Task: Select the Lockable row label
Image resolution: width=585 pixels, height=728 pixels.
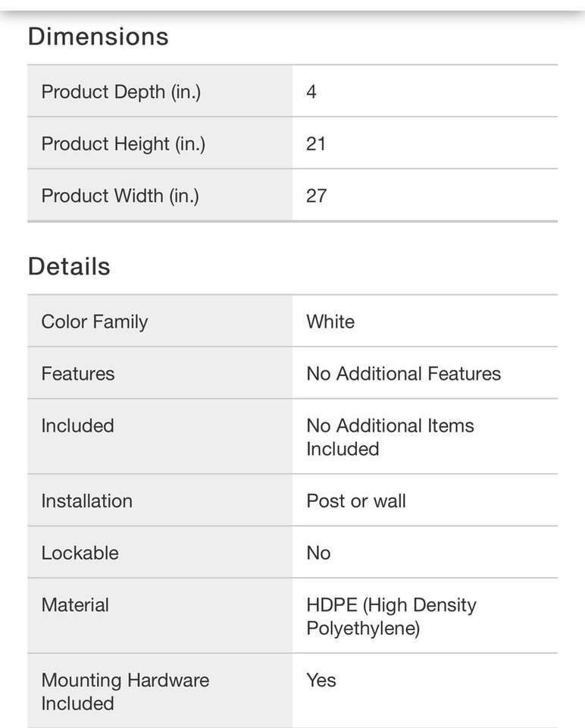Action: [x=80, y=553]
